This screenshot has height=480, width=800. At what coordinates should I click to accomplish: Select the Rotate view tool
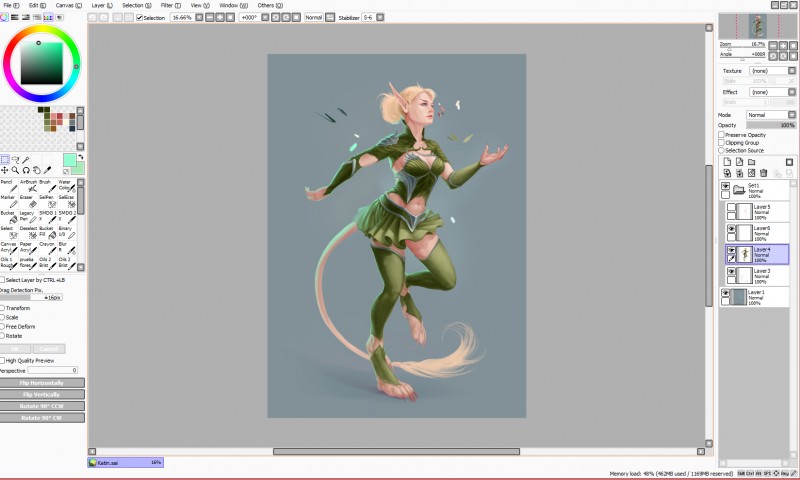pos(26,170)
